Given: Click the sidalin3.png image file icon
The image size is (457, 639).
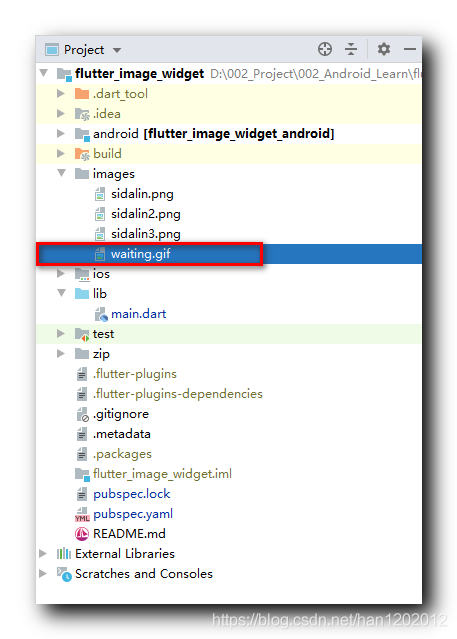Looking at the screenshot, I should coord(100,234).
